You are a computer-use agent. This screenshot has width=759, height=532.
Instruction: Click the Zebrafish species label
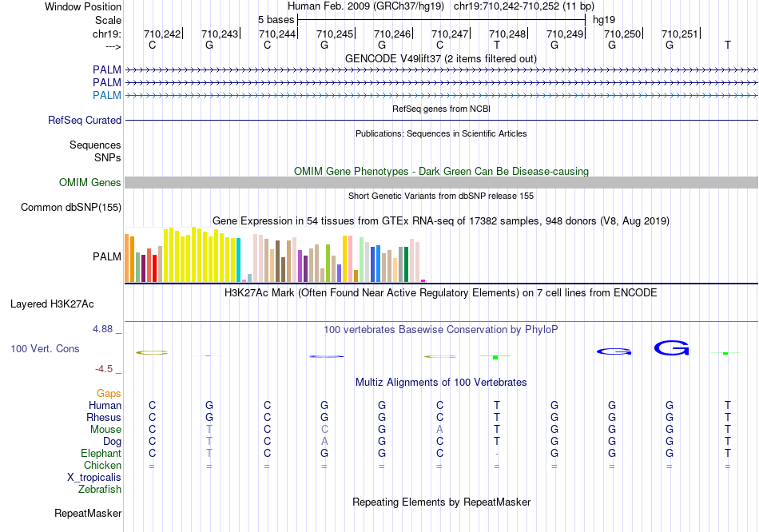(100, 490)
